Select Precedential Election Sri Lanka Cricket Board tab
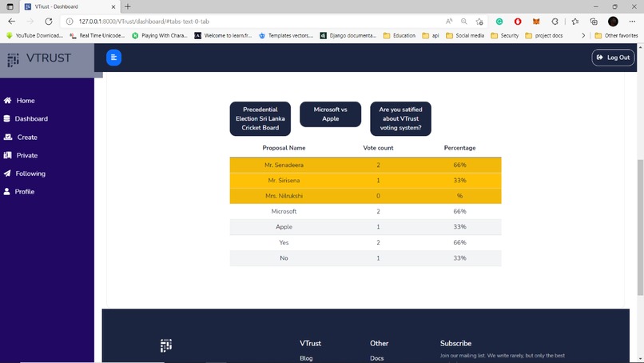 [260, 118]
